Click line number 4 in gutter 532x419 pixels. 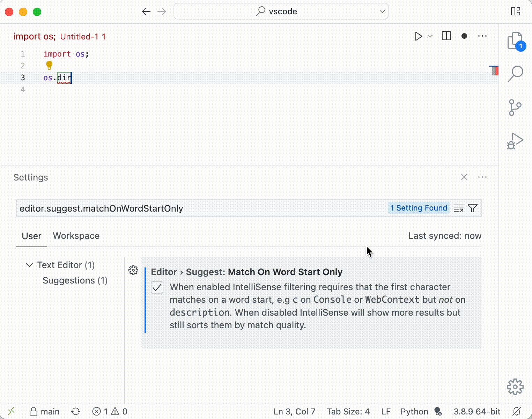pos(23,89)
